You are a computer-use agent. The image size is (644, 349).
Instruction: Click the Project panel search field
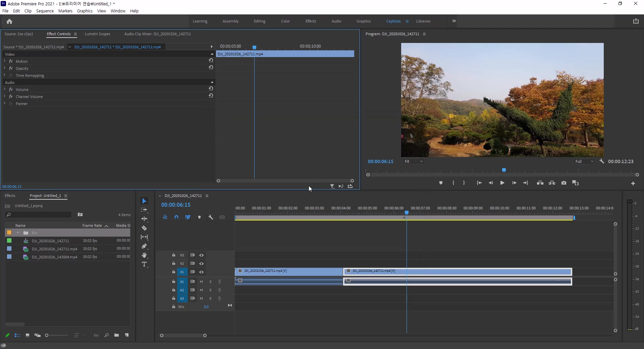click(39, 214)
